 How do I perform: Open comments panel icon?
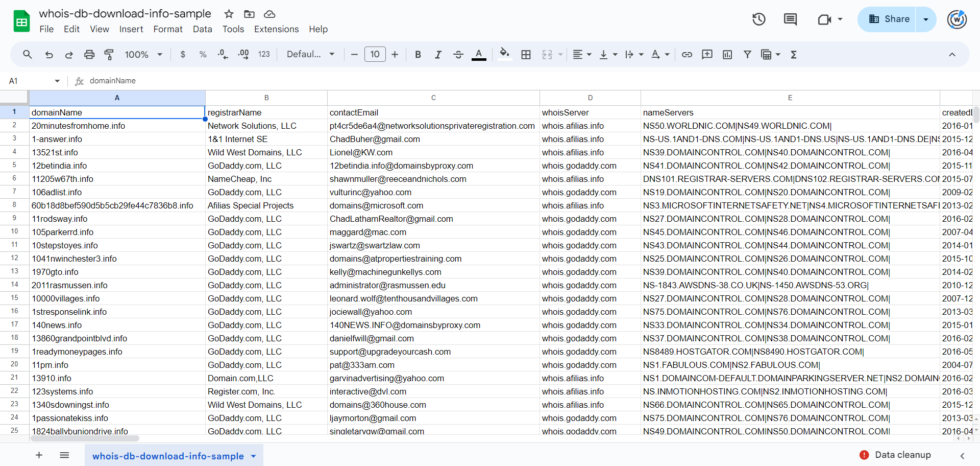tap(790, 19)
